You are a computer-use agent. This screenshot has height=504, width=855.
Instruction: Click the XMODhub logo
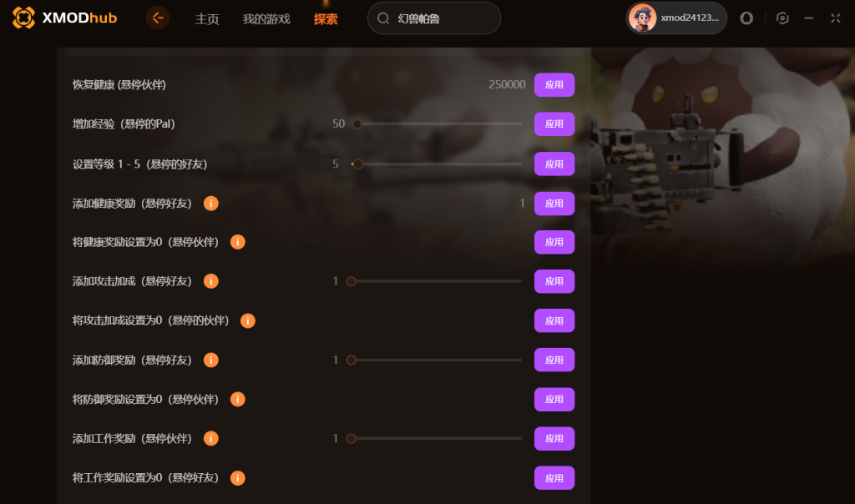[64, 18]
